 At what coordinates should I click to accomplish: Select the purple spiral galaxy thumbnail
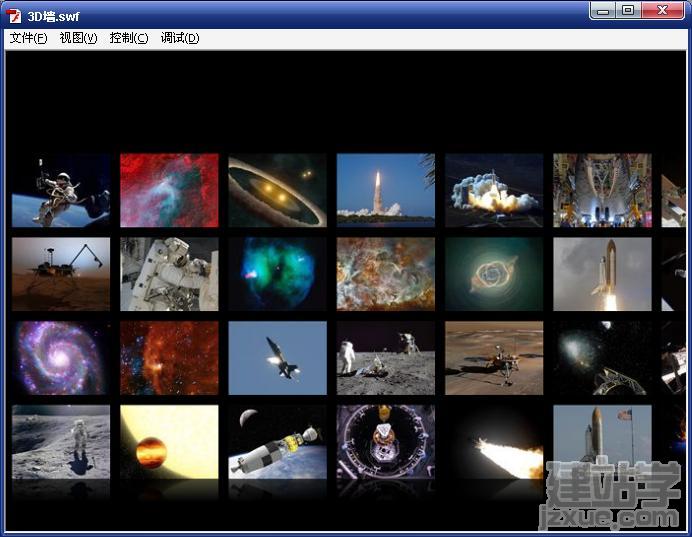coord(61,358)
